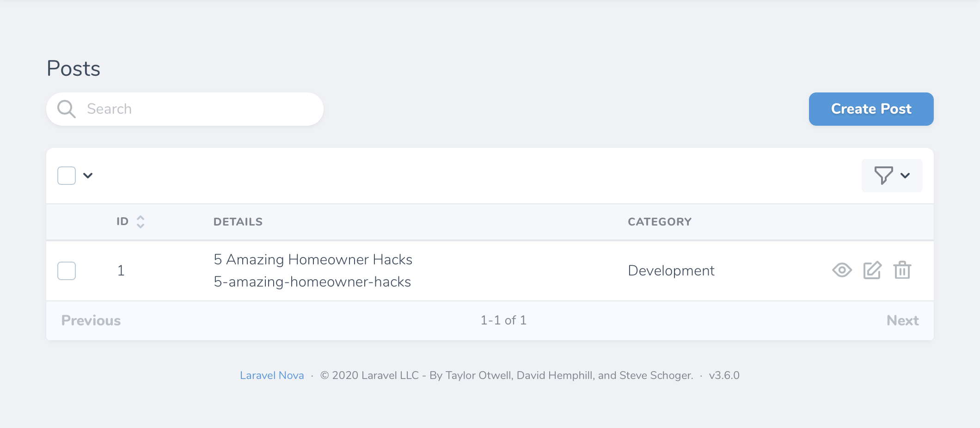Open the Laravel Nova footer link

(x=272, y=375)
